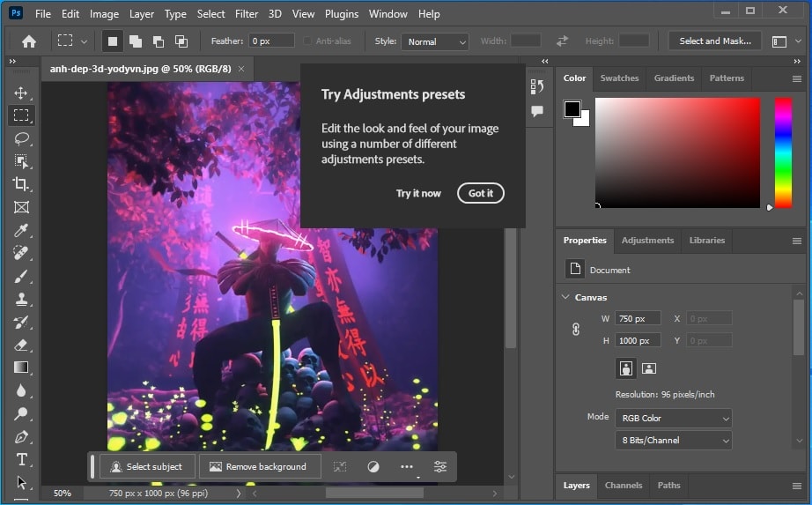Open the RGB Color mode dropdown

[x=674, y=418]
